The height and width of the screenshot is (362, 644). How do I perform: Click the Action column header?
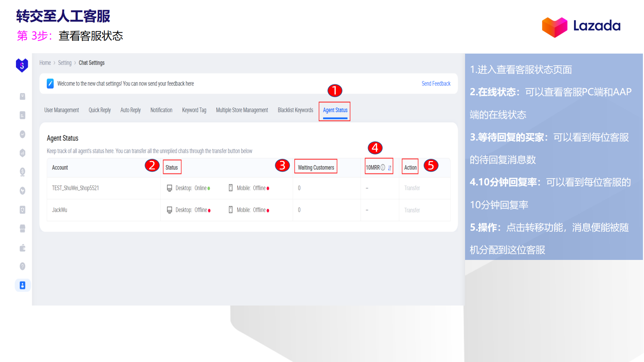point(410,168)
